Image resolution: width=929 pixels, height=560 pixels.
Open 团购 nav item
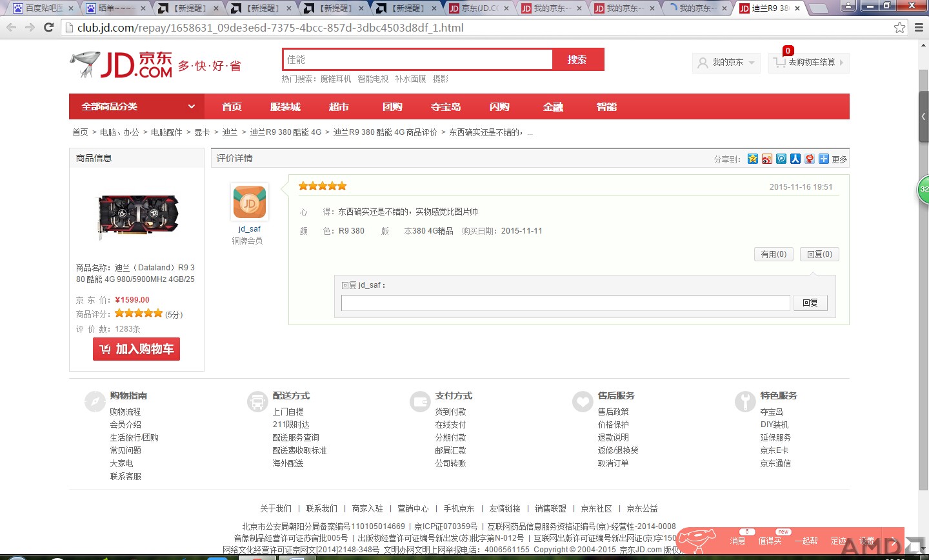click(392, 106)
